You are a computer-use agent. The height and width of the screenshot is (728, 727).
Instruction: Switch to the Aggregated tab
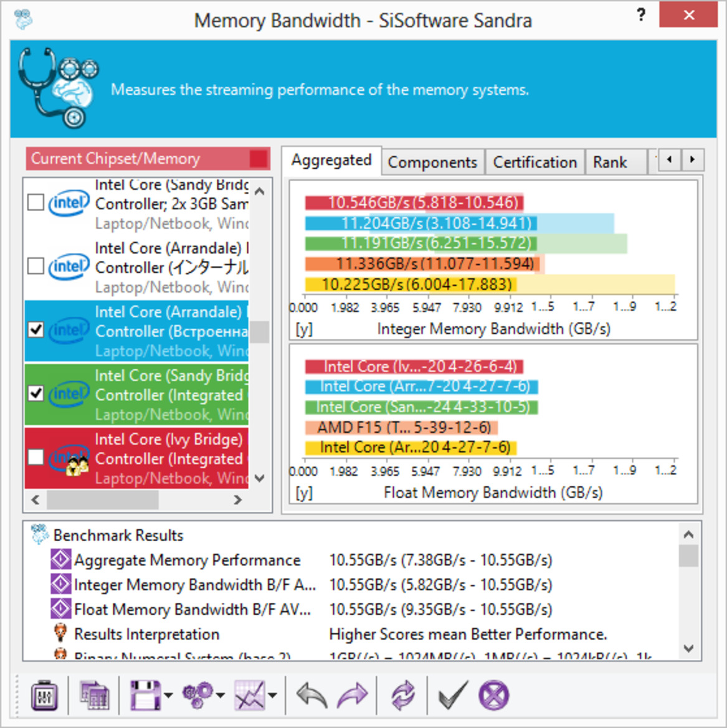(331, 160)
